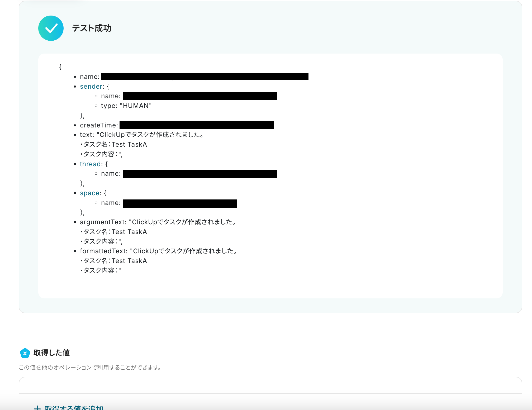Viewport: 532px width, 410px height.
Task: Select the テスト成功 heading text
Action: 92,28
